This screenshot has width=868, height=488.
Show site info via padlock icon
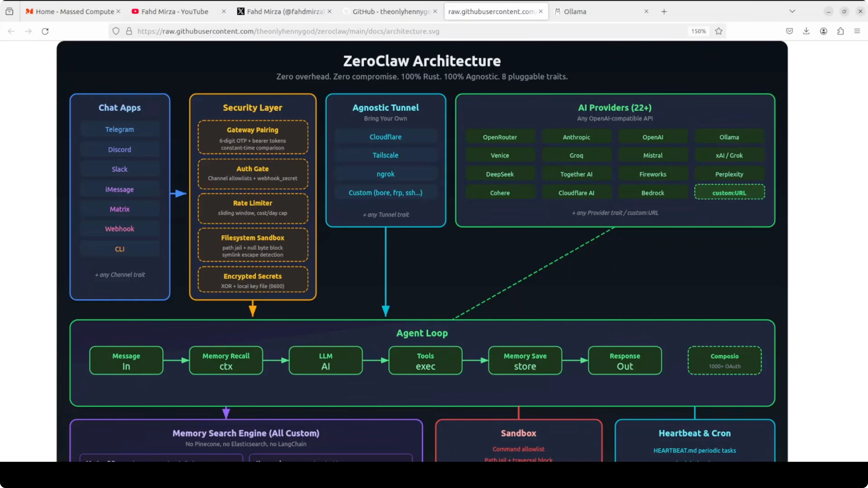coord(129,31)
